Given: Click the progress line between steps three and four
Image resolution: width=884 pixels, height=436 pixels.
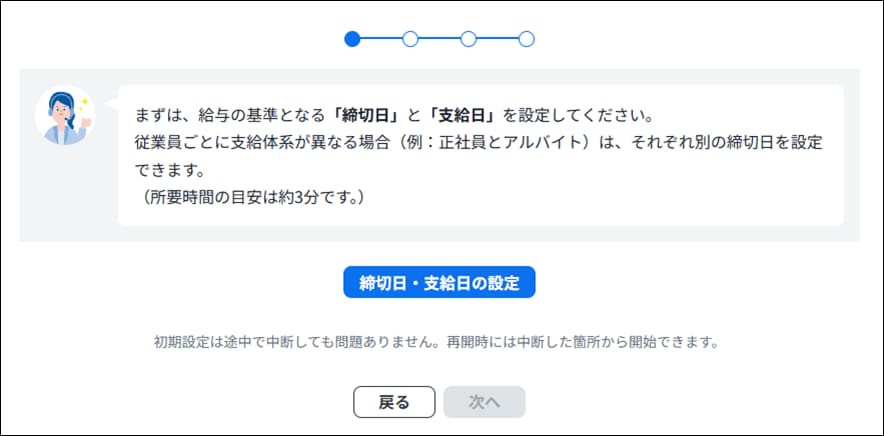Looking at the screenshot, I should 497,39.
